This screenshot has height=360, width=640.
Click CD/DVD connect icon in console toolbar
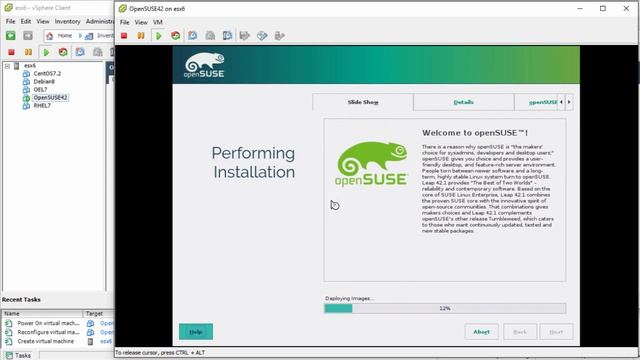[x=262, y=36]
